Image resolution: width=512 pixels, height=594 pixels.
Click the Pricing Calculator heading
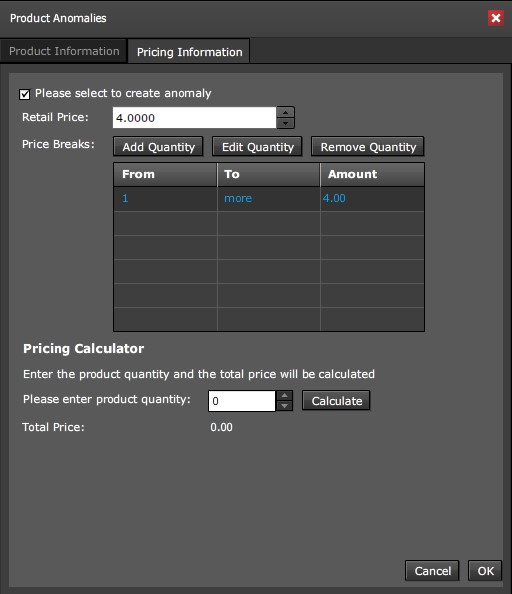click(83, 349)
